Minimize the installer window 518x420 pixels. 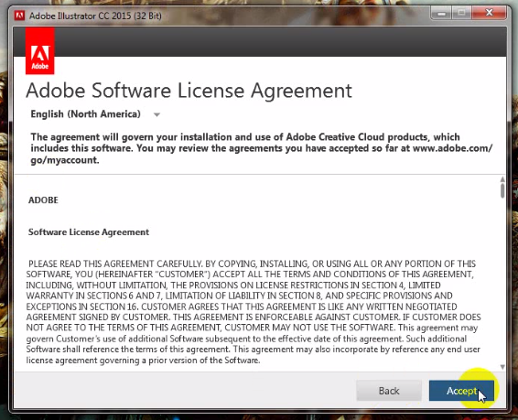point(441,13)
